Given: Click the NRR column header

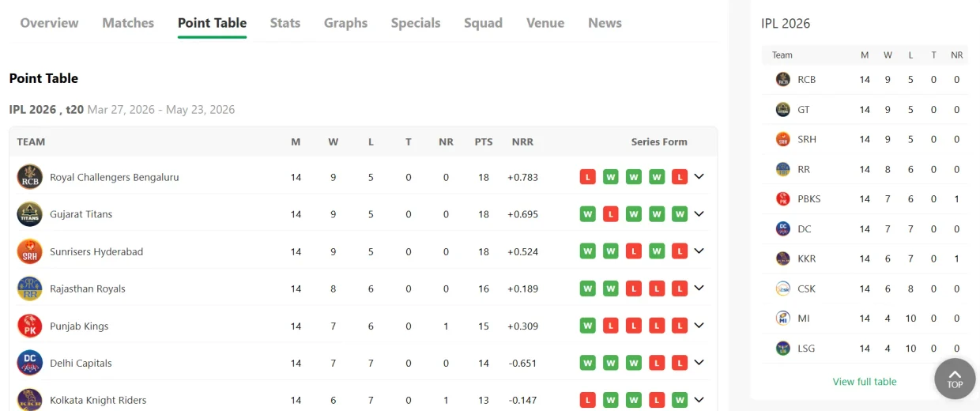Looking at the screenshot, I should coord(522,142).
